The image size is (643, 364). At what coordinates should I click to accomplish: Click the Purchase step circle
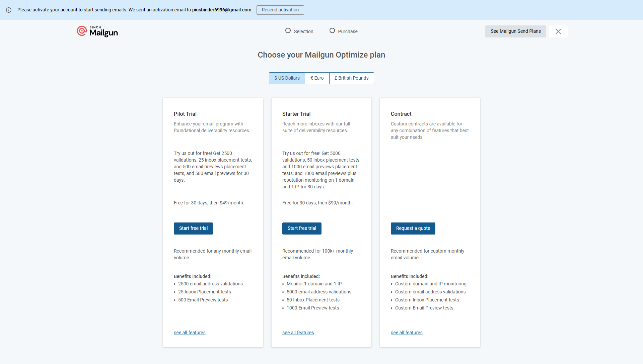tap(332, 31)
